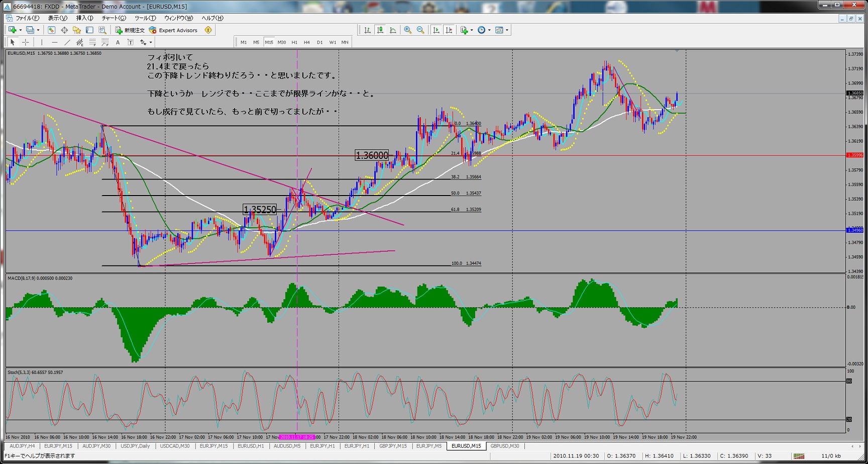Switch timeframe to H4

[x=307, y=42]
